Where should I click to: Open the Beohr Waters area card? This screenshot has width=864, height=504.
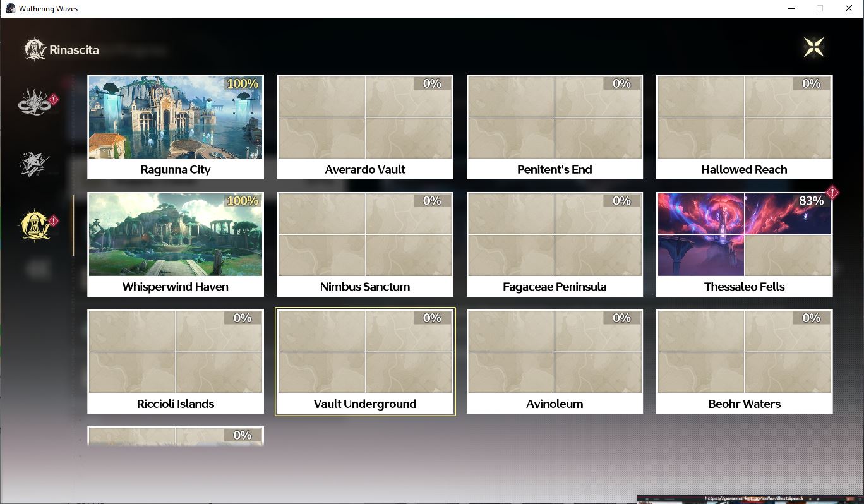(744, 361)
